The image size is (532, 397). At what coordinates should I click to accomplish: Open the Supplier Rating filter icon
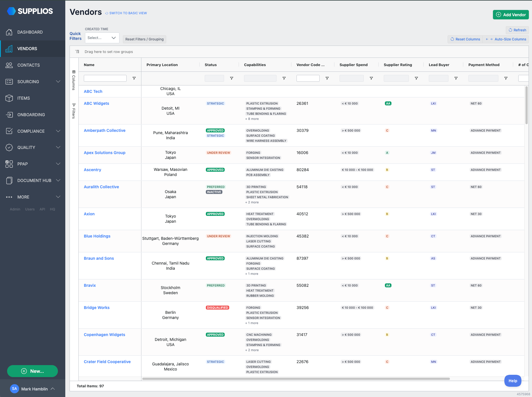(x=416, y=78)
